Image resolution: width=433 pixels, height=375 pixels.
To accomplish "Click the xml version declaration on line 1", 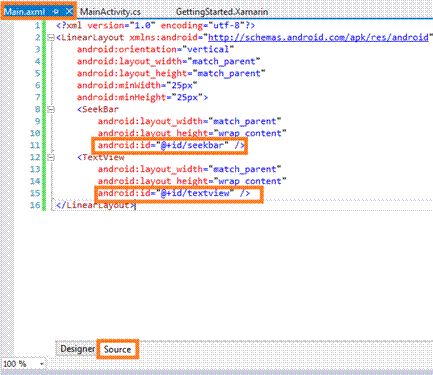I will [x=155, y=25].
